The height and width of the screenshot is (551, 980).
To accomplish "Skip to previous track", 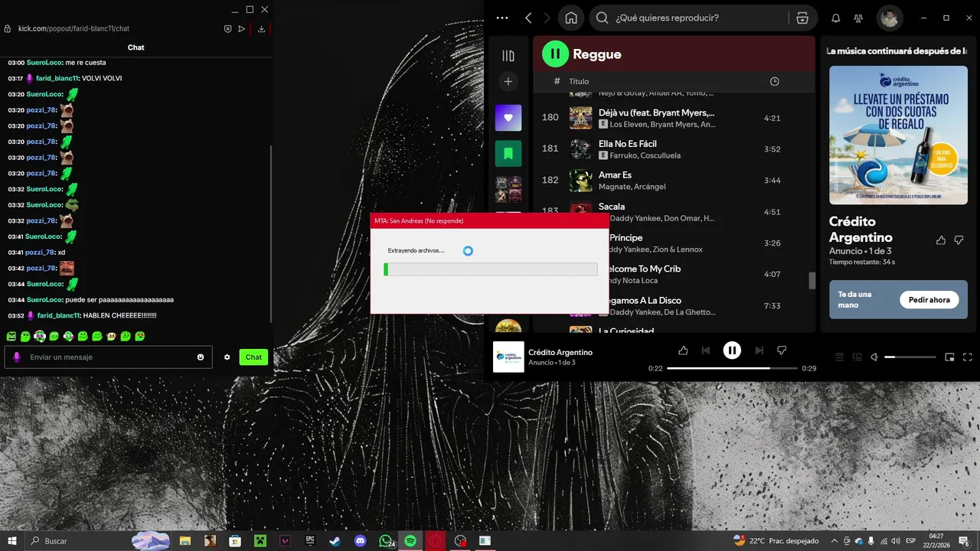I will click(x=706, y=350).
